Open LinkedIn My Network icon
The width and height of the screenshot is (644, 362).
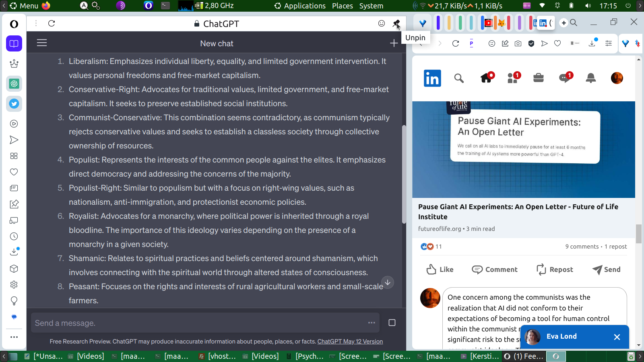click(x=514, y=77)
